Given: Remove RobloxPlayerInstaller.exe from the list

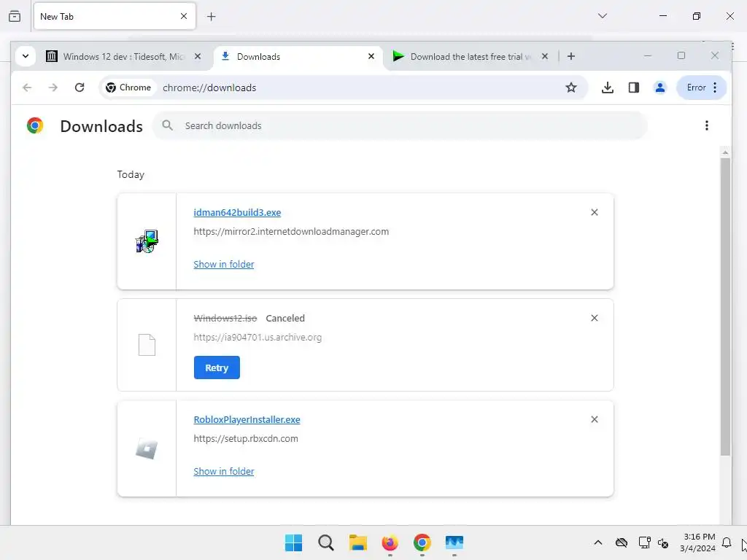Looking at the screenshot, I should (x=594, y=419).
